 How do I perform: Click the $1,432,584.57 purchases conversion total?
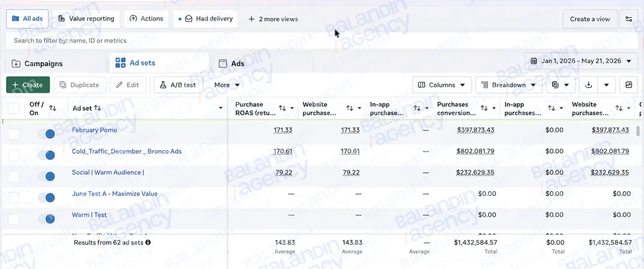pyautogui.click(x=475, y=242)
